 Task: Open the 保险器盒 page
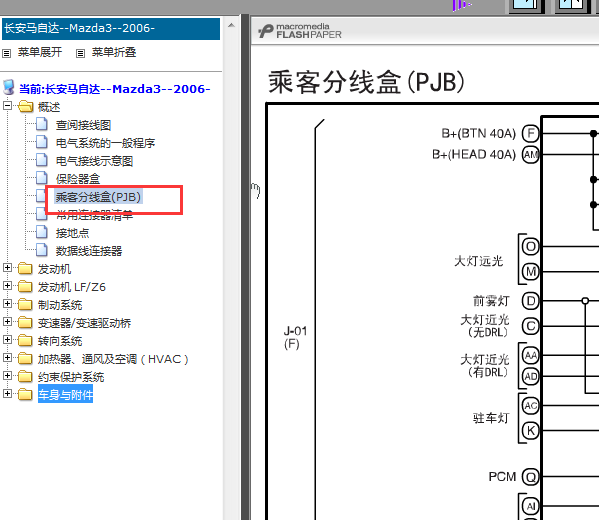click(x=78, y=179)
